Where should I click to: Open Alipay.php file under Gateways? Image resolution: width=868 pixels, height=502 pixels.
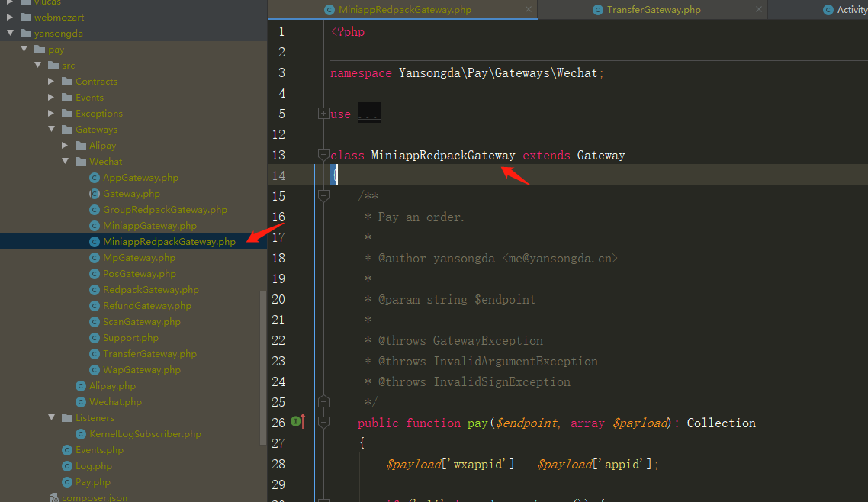click(112, 386)
